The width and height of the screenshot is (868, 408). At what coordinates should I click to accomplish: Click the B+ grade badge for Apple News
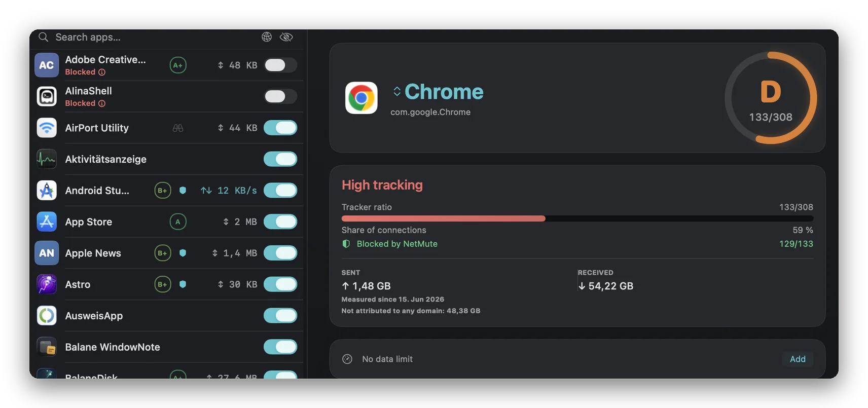163,253
